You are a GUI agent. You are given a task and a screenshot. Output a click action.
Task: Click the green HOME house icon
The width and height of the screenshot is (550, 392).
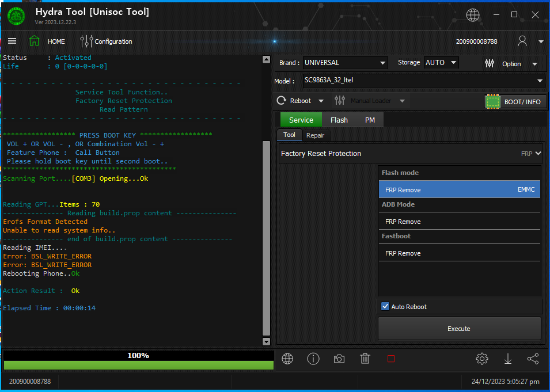pos(34,41)
